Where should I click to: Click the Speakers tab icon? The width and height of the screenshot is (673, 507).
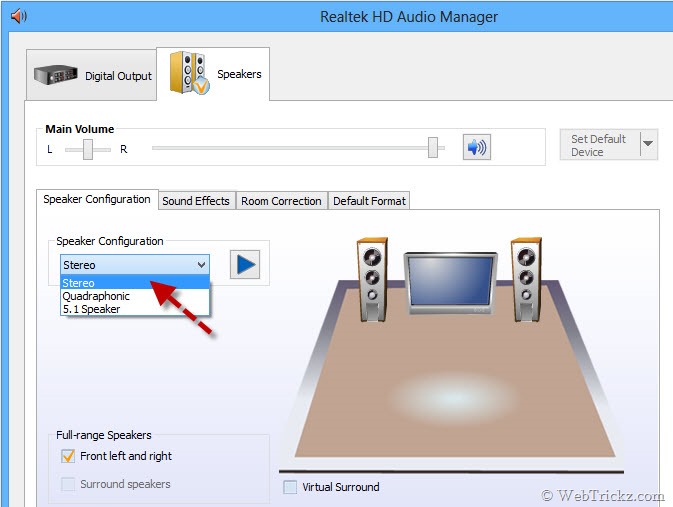pyautogui.click(x=189, y=73)
